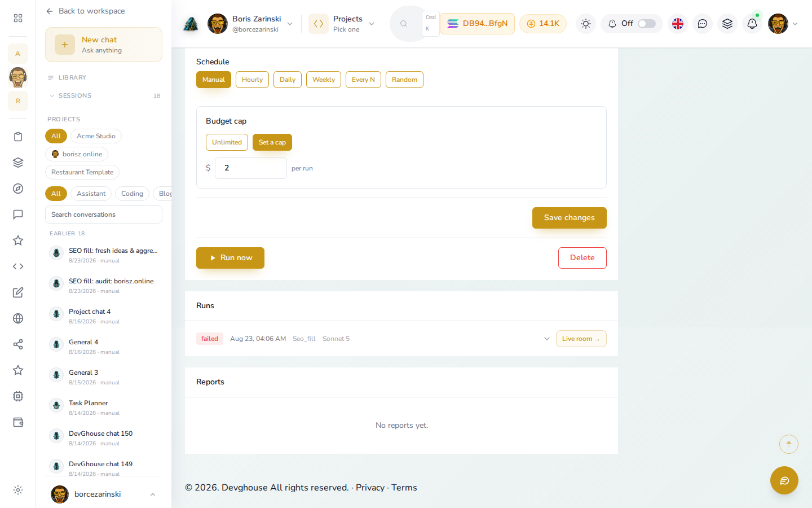Image resolution: width=812 pixels, height=508 pixels.
Task: Filter conversations by Assistant
Action: pyautogui.click(x=91, y=194)
